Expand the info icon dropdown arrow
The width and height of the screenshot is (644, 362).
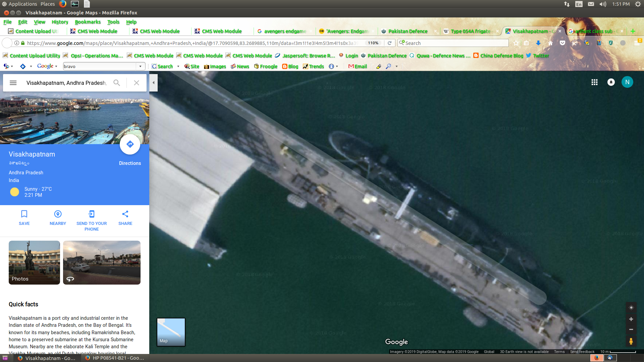coord(337,66)
